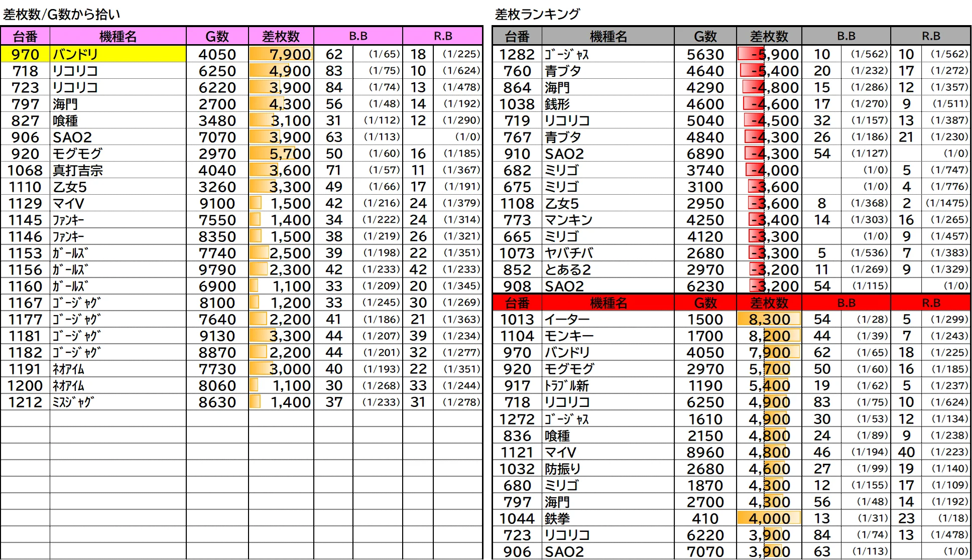The width and height of the screenshot is (972, 560).
Task: Select machine number 675
Action: [x=517, y=187]
